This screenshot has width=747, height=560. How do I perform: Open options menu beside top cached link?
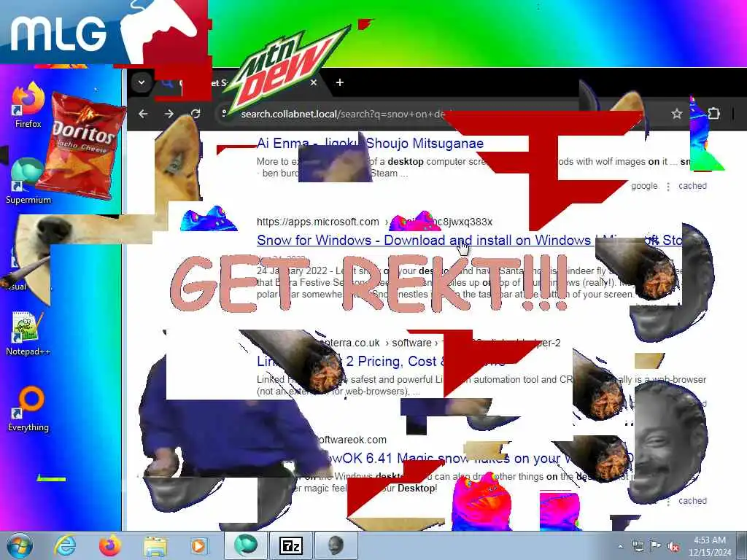pyautogui.click(x=668, y=187)
